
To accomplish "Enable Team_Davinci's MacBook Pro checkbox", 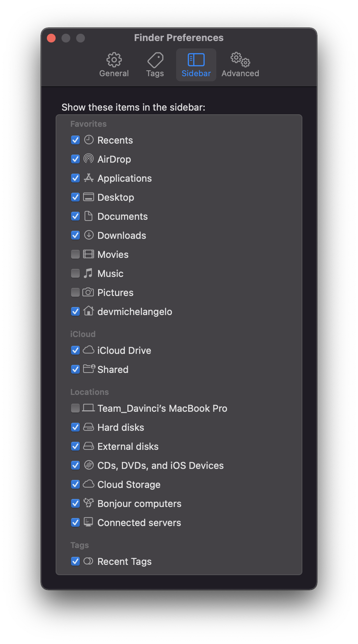I will tap(75, 408).
